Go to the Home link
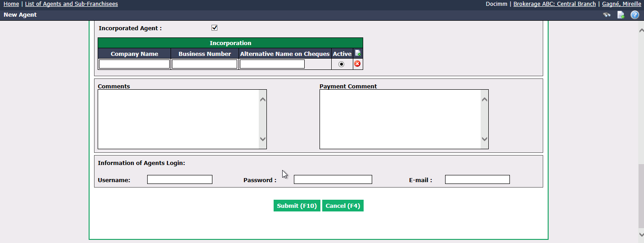Screen dimensions: 644x243 click(x=11, y=4)
